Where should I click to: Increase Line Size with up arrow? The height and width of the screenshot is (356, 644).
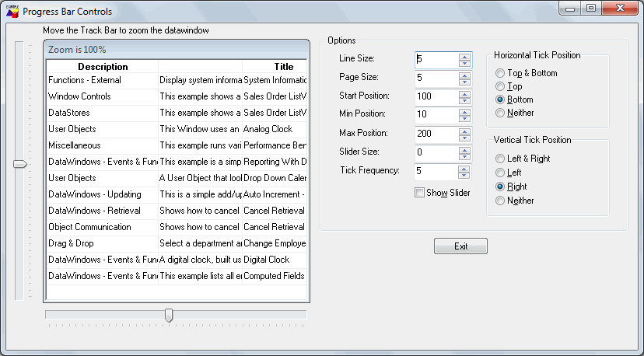465,56
